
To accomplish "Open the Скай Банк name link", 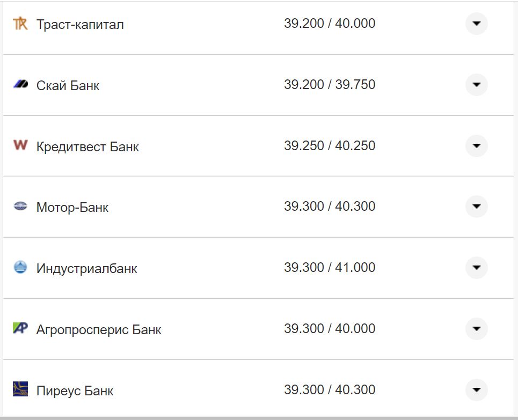I will tap(67, 85).
